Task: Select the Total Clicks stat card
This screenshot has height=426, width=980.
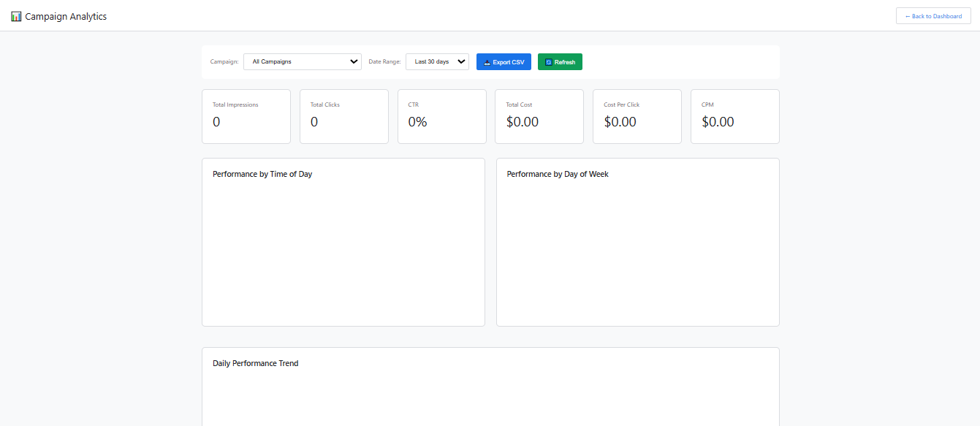Action: point(343,117)
